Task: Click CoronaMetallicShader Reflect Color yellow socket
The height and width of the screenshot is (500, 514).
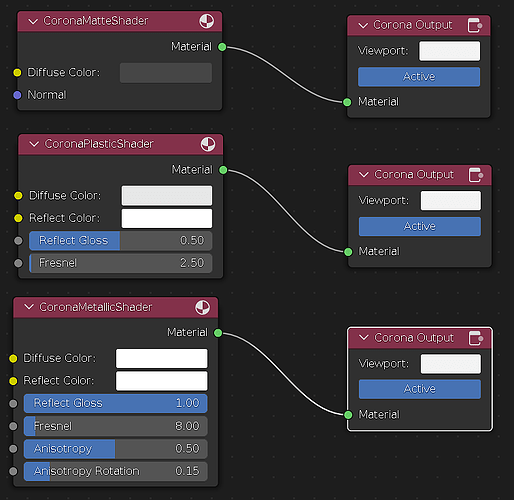Action: [13, 381]
